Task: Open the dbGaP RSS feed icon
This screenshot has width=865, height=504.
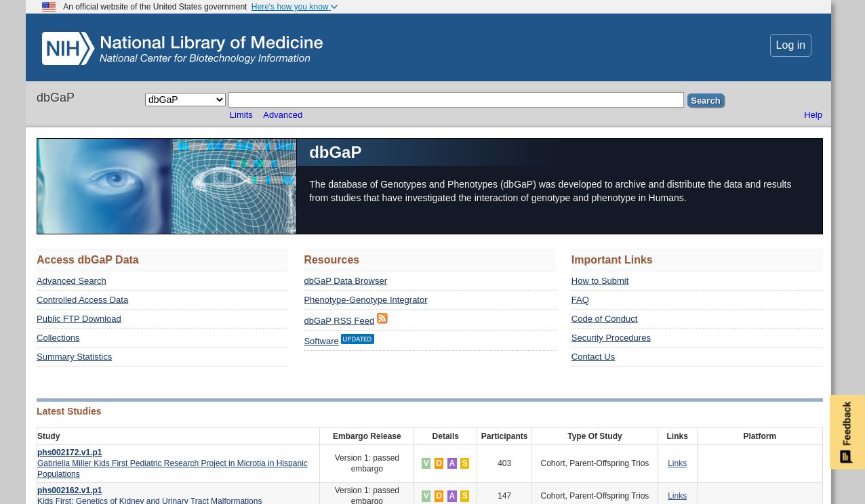Action: pos(382,318)
